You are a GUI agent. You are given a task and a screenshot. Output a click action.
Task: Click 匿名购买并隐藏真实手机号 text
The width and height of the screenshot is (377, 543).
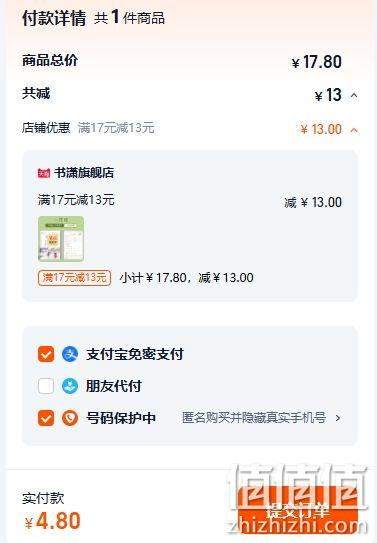[x=254, y=418]
